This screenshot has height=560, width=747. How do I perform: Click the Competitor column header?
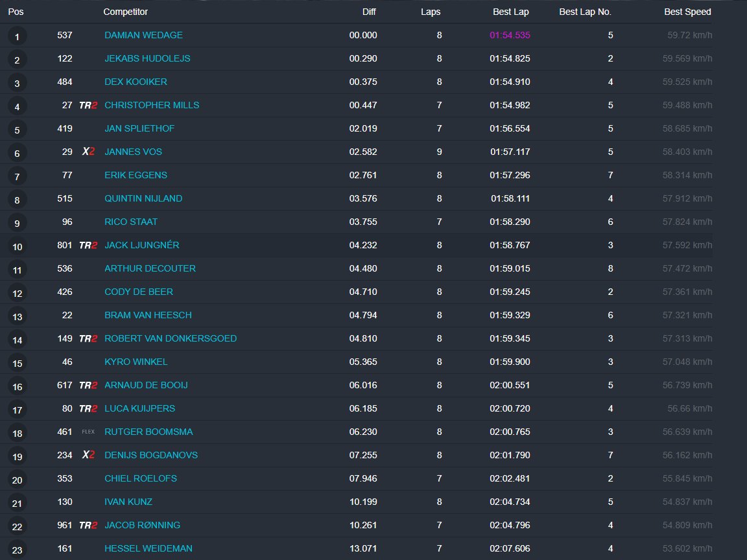point(125,12)
